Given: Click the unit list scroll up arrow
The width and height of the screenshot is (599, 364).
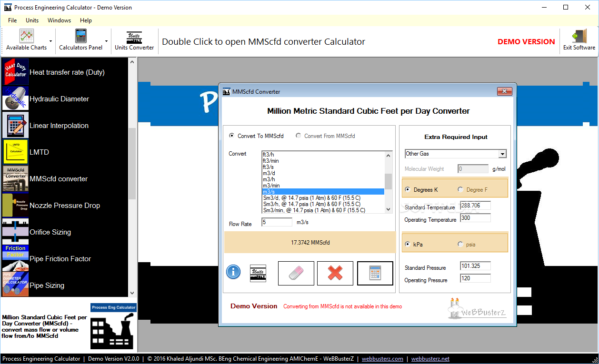Looking at the screenshot, I should click(x=389, y=155).
